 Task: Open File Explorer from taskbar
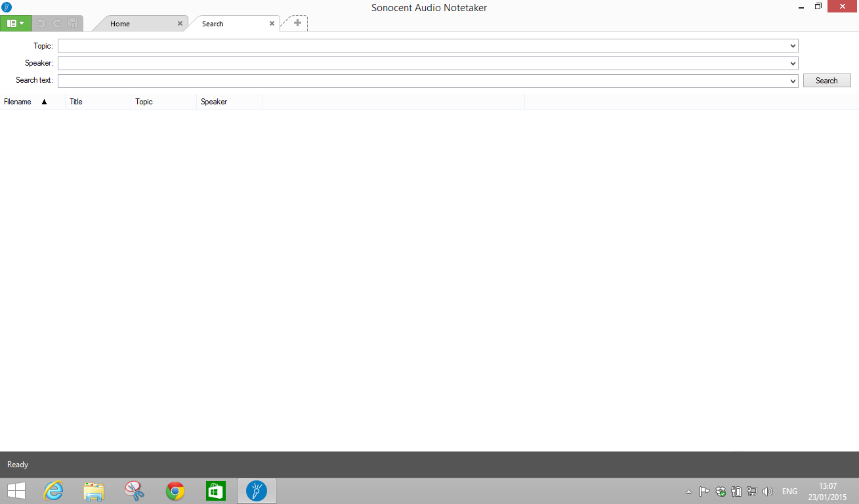[94, 491]
